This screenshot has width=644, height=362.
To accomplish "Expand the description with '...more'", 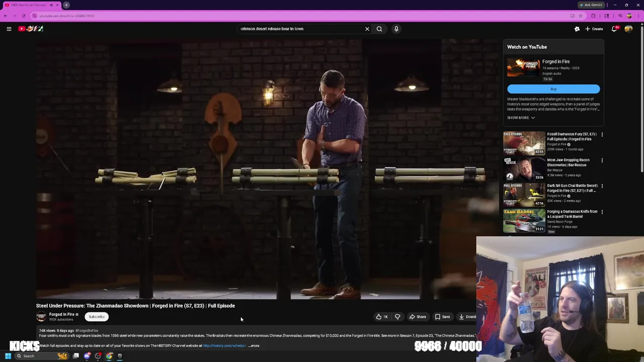I will coord(254,346).
